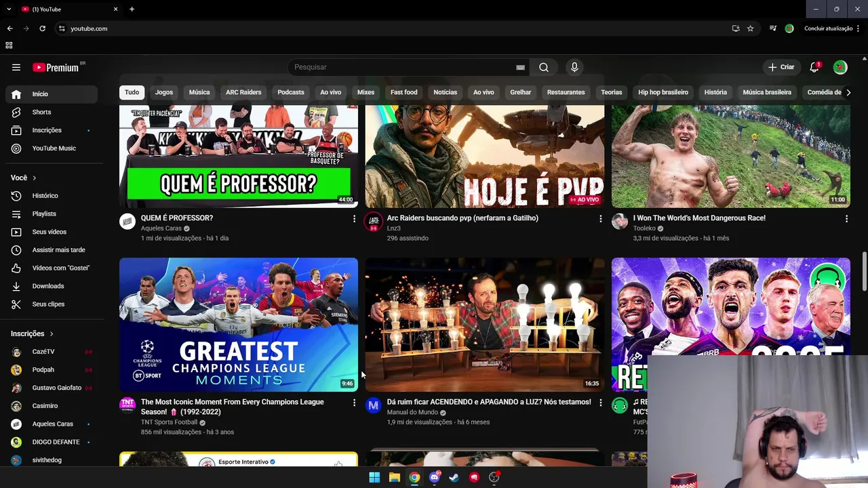Open the hamburger guide menu

coord(16,67)
